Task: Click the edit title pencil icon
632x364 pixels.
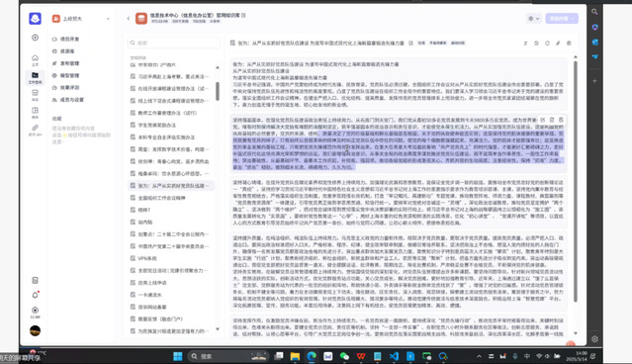Action: (410, 44)
